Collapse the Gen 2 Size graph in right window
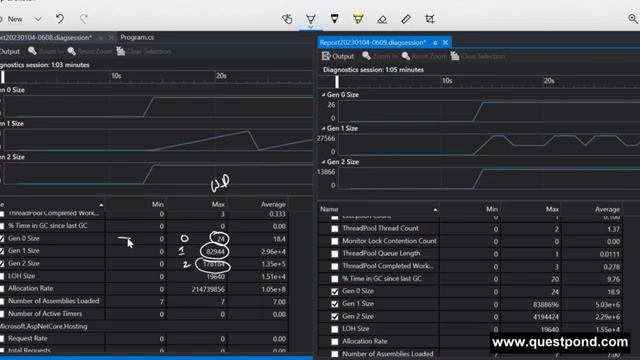640x360 pixels. 323,162
